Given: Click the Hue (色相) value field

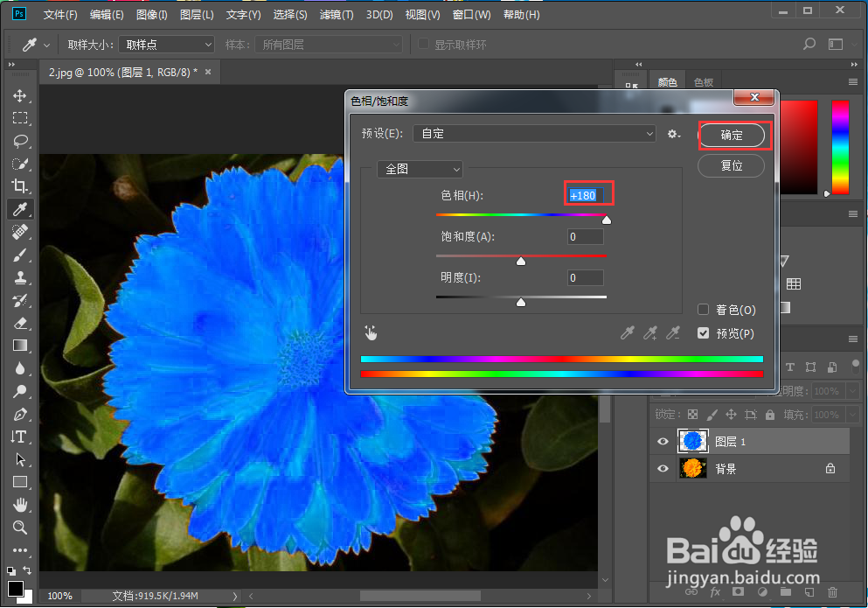Looking at the screenshot, I should point(585,196).
